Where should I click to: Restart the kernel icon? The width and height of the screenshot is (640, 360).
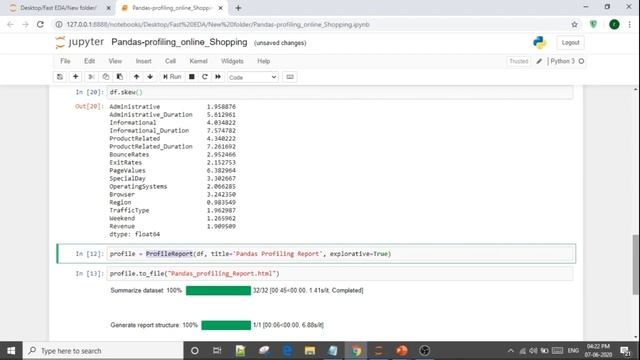[x=205, y=77]
